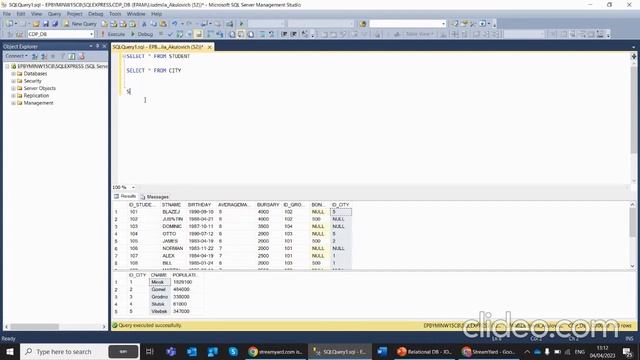The image size is (640, 360).
Task: Expand the Replication tree node
Action: tap(13, 96)
